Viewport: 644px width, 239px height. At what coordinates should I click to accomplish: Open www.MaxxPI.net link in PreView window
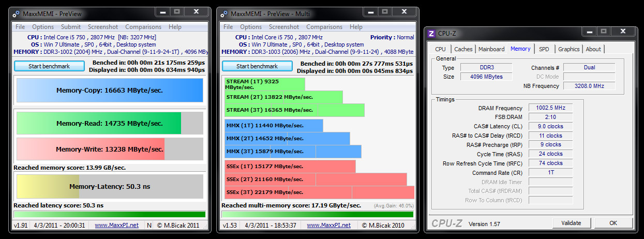pyautogui.click(x=117, y=226)
